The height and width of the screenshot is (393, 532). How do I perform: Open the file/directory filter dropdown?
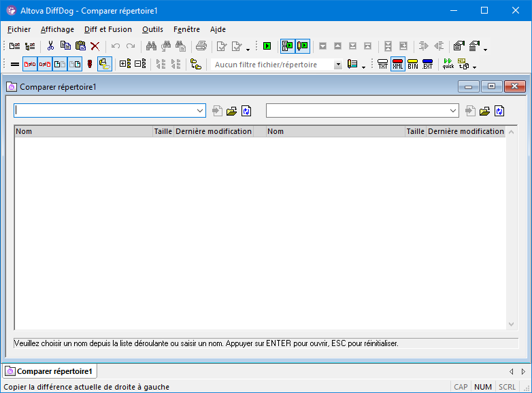(338, 65)
